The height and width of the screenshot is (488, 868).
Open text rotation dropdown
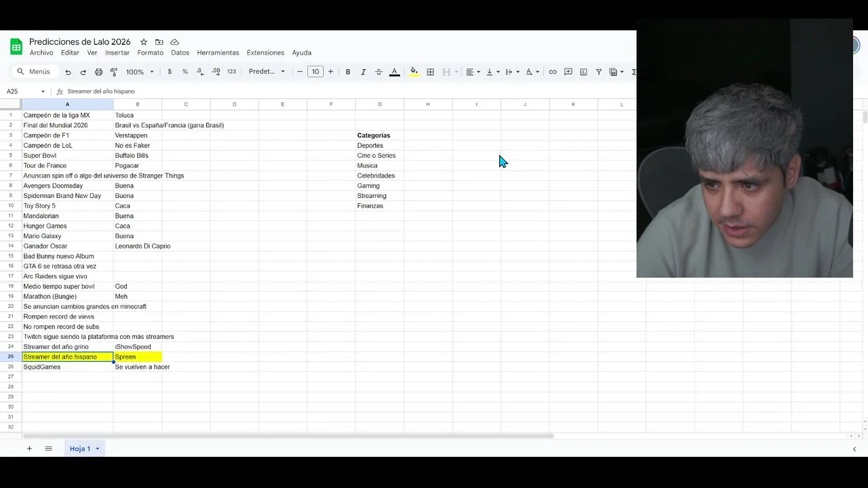coord(532,72)
